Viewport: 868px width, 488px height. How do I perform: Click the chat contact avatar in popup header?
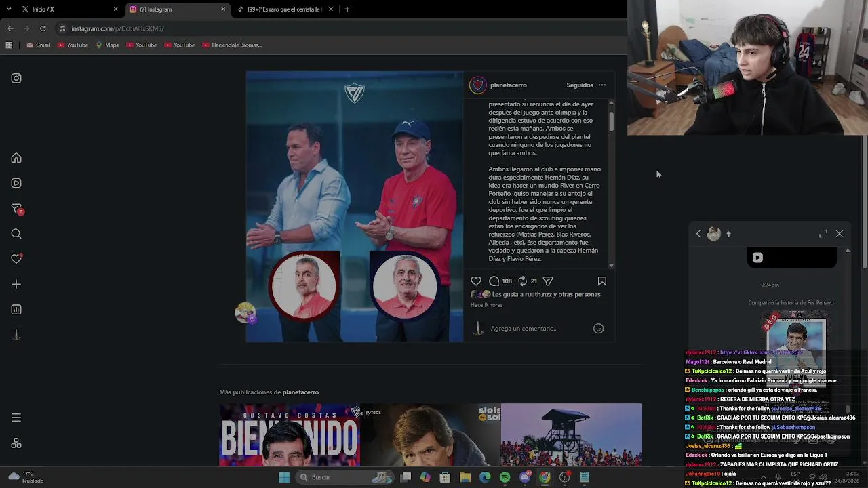(713, 234)
